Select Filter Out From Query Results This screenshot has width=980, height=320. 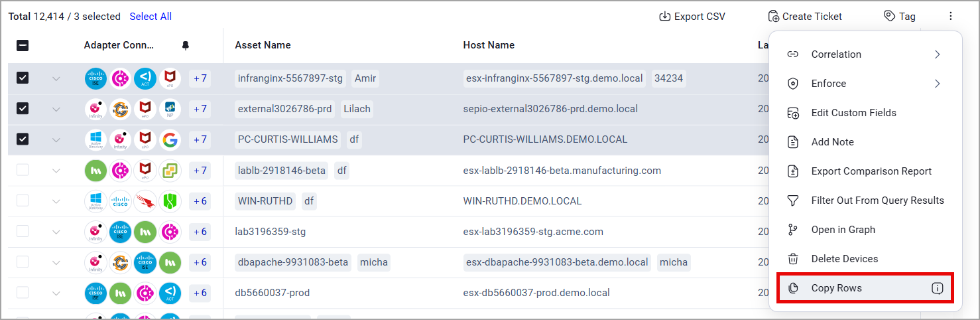pyautogui.click(x=865, y=200)
